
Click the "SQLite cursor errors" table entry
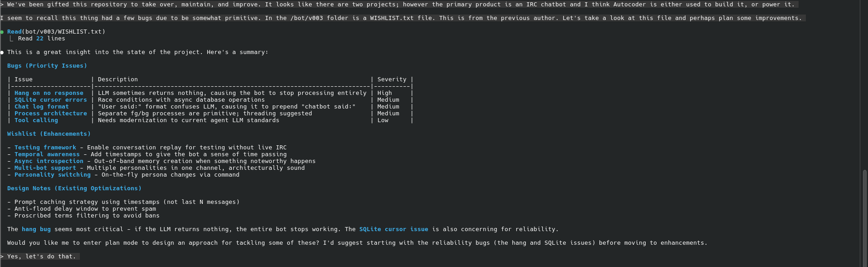(x=50, y=100)
